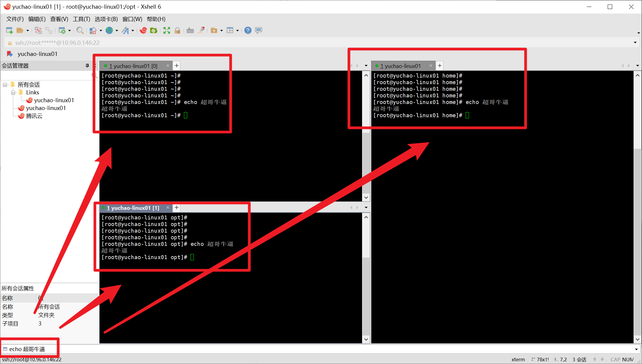Screen dimensions: 642x364
Task: Click the fullscreen toggle icon
Action: (x=167, y=30)
